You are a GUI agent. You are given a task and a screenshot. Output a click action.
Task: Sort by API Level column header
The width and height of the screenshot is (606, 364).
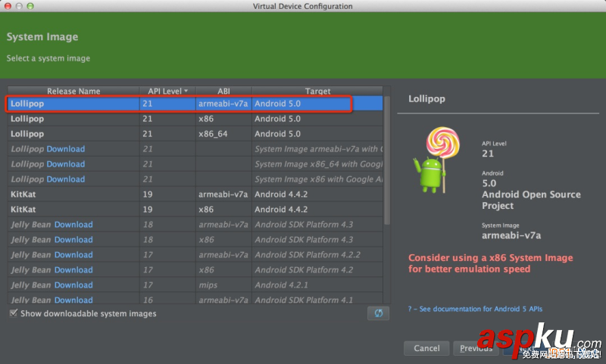[x=167, y=91]
